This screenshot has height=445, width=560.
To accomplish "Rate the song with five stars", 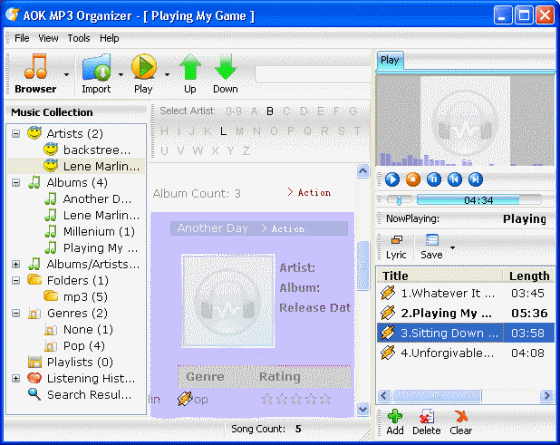I will point(325,399).
